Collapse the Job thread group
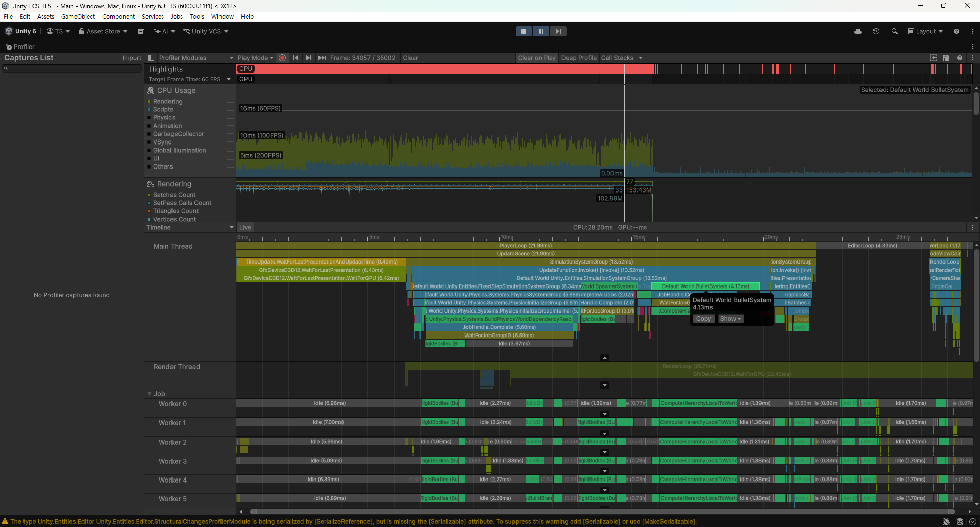980x527 pixels. (150, 394)
